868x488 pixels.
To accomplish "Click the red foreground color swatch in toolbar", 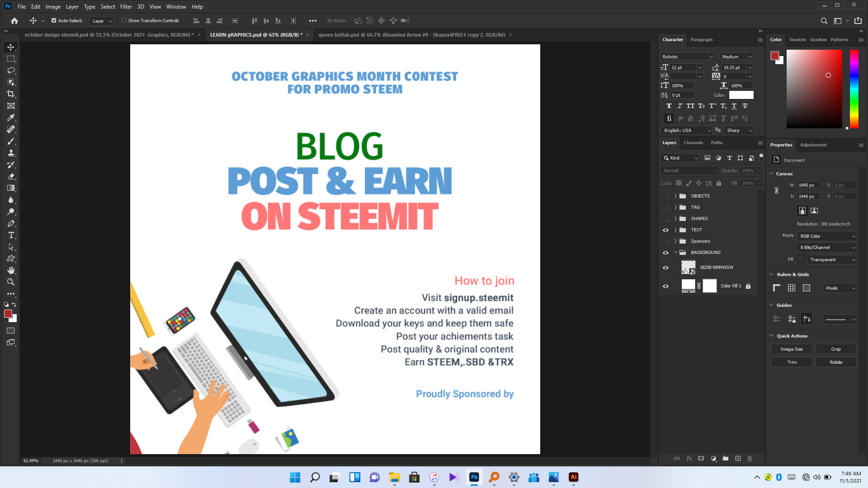I will [8, 314].
